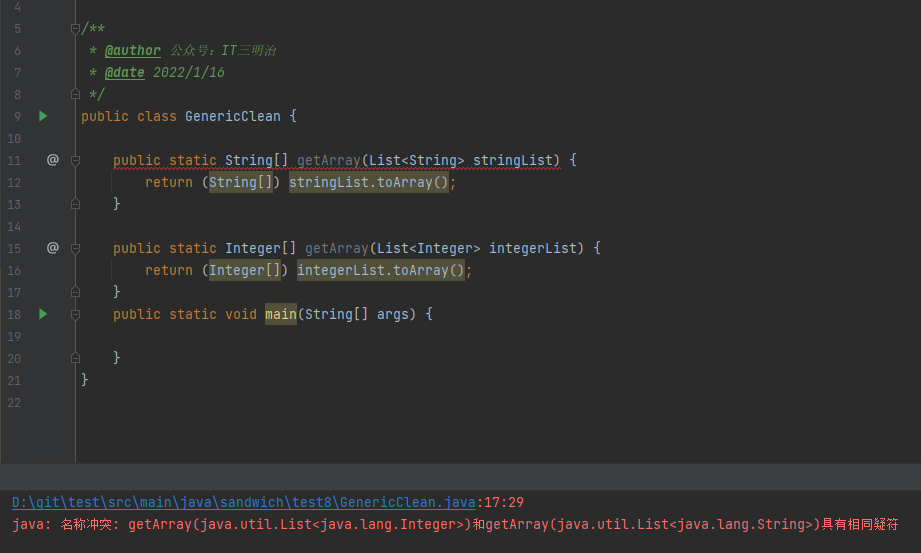The image size is (921, 553).
Task: Click the date 2022/1/16 in the comment
Action: click(x=189, y=72)
